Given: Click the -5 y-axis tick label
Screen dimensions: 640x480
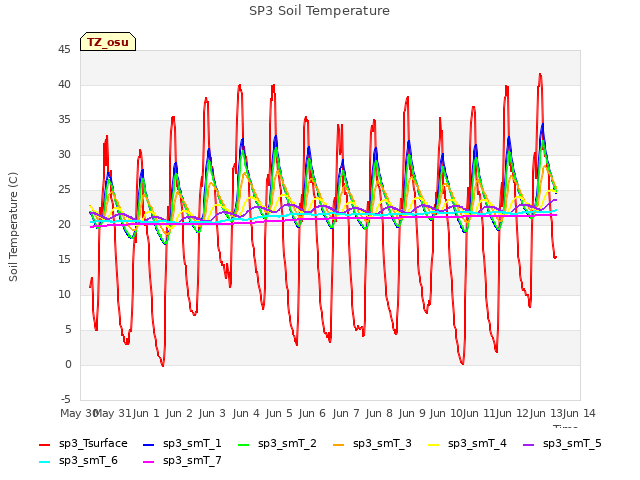Looking at the screenshot, I should 66,400.
